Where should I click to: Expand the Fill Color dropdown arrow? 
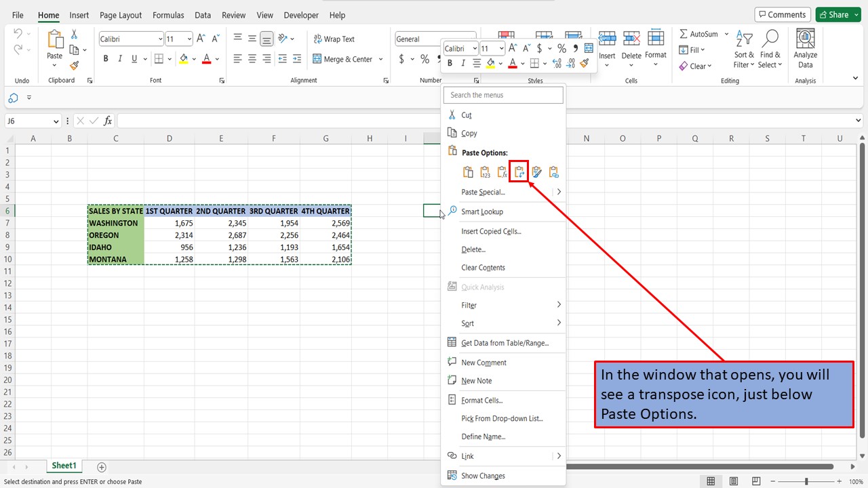[x=195, y=60]
